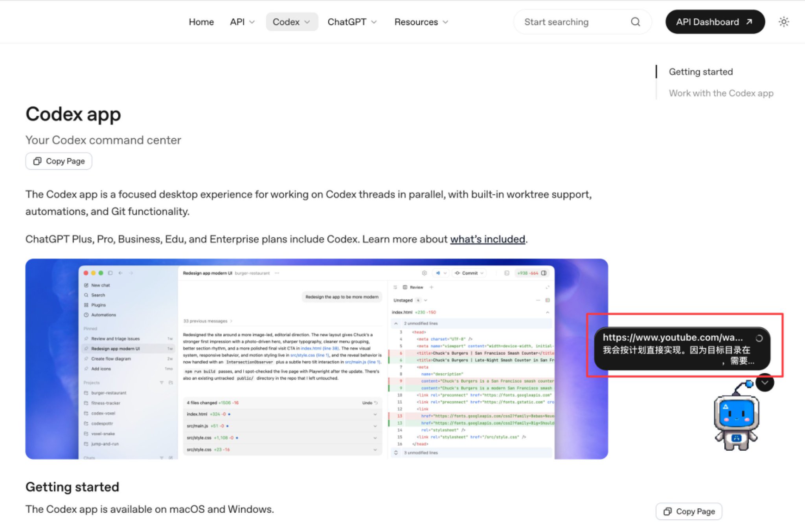Click the copy icon in the bottom Copy Page button

(667, 512)
